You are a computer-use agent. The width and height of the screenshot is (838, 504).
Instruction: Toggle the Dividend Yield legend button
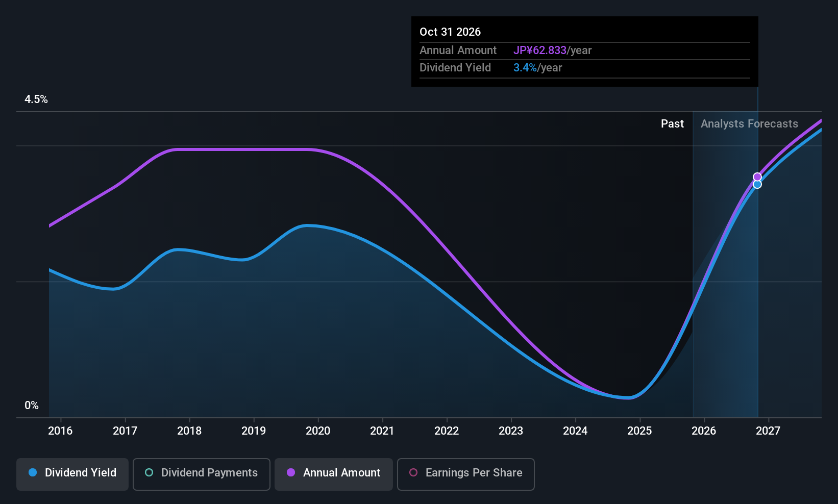click(x=72, y=474)
